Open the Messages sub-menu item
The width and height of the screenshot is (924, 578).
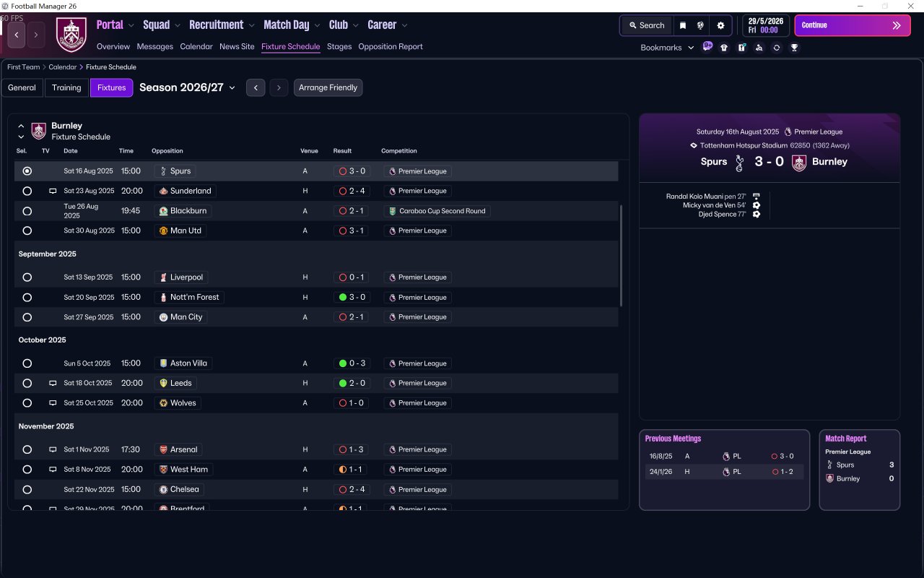(155, 46)
